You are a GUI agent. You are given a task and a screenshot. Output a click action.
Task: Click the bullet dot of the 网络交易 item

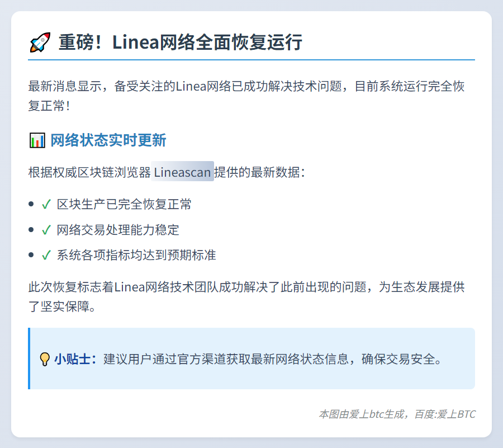[31, 229]
